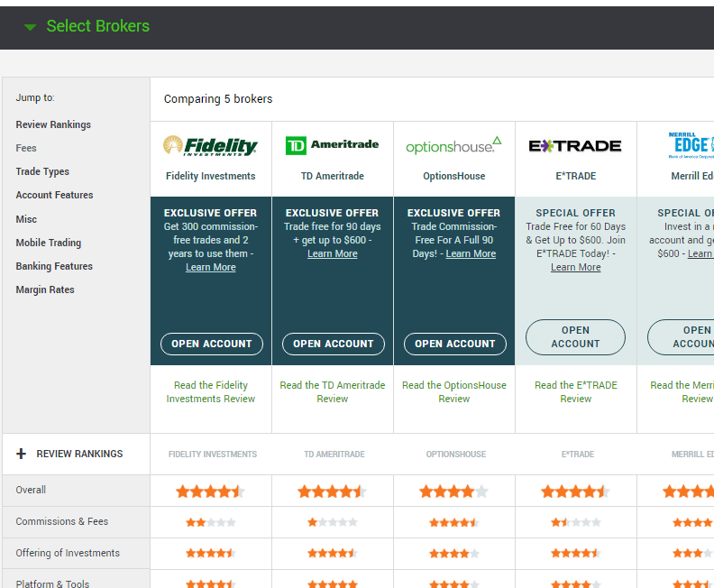Click TD Ameritrade's Commissions & Fees stars

click(333, 522)
